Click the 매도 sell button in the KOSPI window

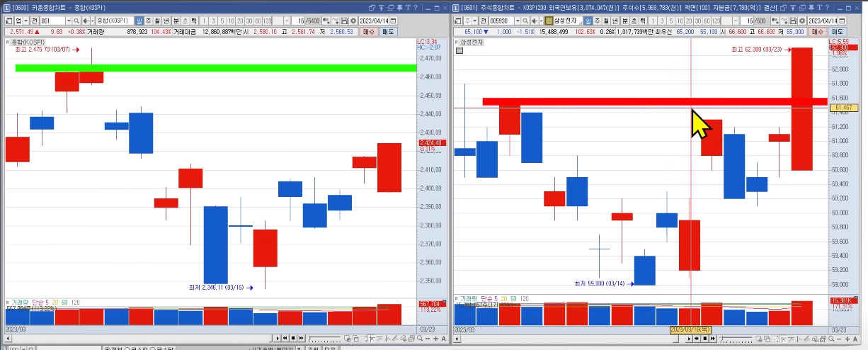(x=387, y=32)
